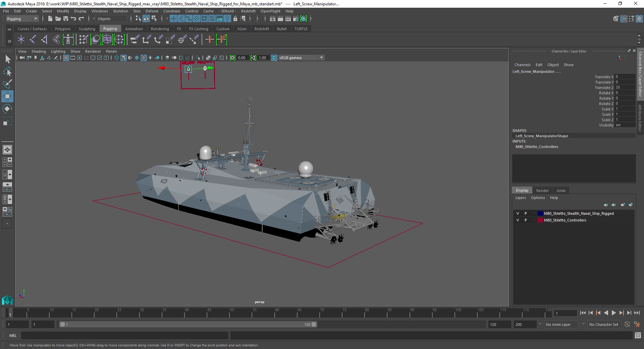
Task: Select M80_Stiletto_Controllers input node
Action: (x=537, y=147)
